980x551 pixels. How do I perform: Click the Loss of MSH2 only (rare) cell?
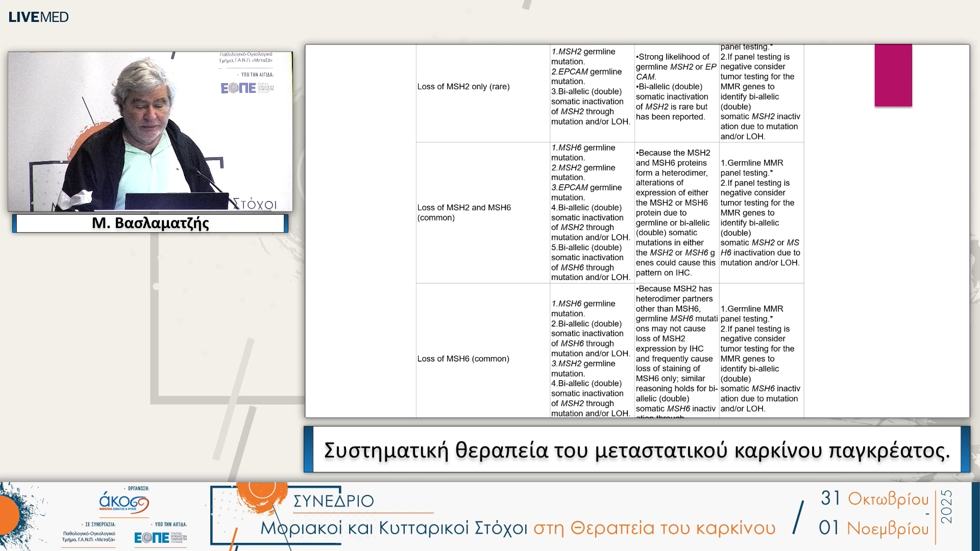[x=463, y=87]
